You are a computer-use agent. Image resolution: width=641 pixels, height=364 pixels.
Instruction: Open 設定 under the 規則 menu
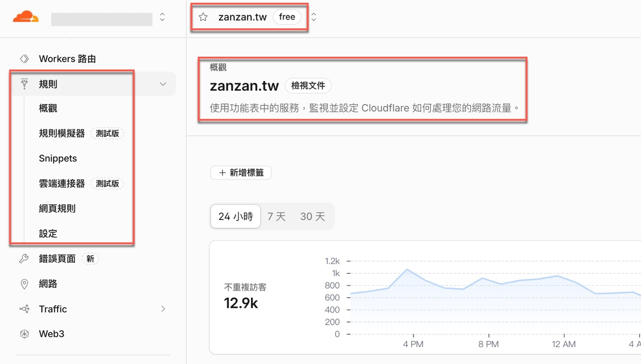coord(48,234)
